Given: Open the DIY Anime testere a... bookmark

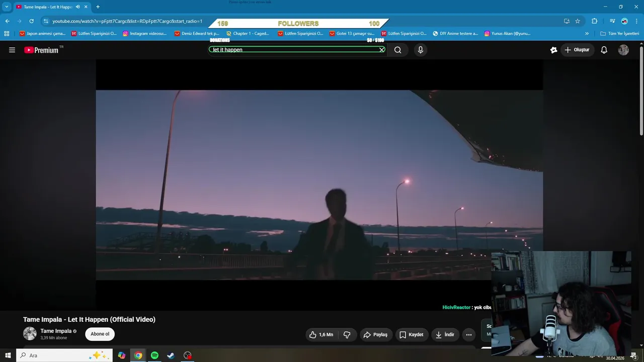Looking at the screenshot, I should (455, 34).
